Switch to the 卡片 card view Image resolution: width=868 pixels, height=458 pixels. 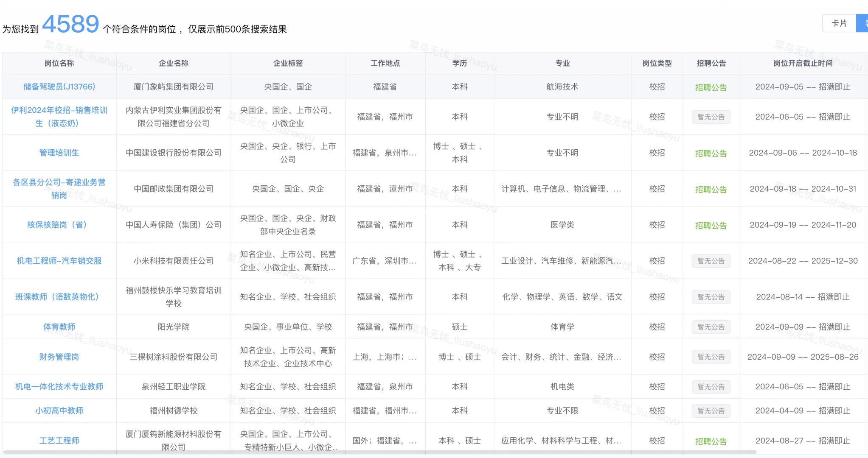839,23
